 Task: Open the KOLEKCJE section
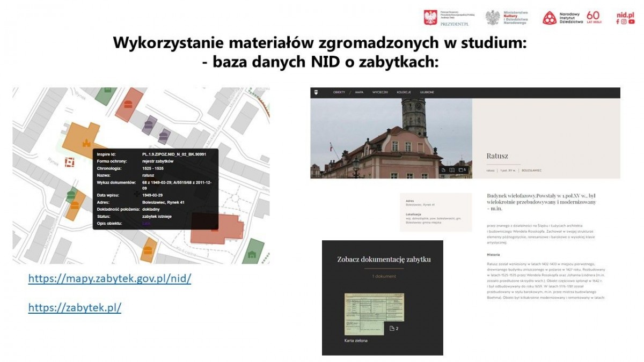click(x=404, y=92)
